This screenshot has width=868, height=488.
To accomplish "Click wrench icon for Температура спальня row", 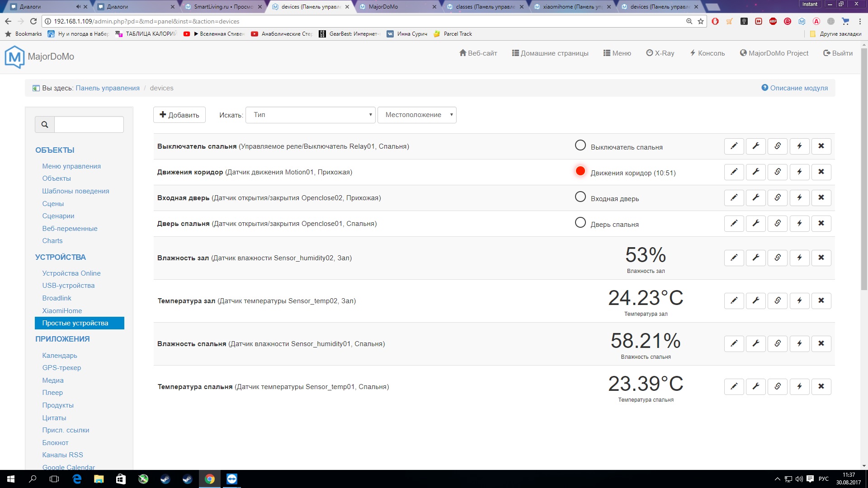I will click(x=755, y=386).
